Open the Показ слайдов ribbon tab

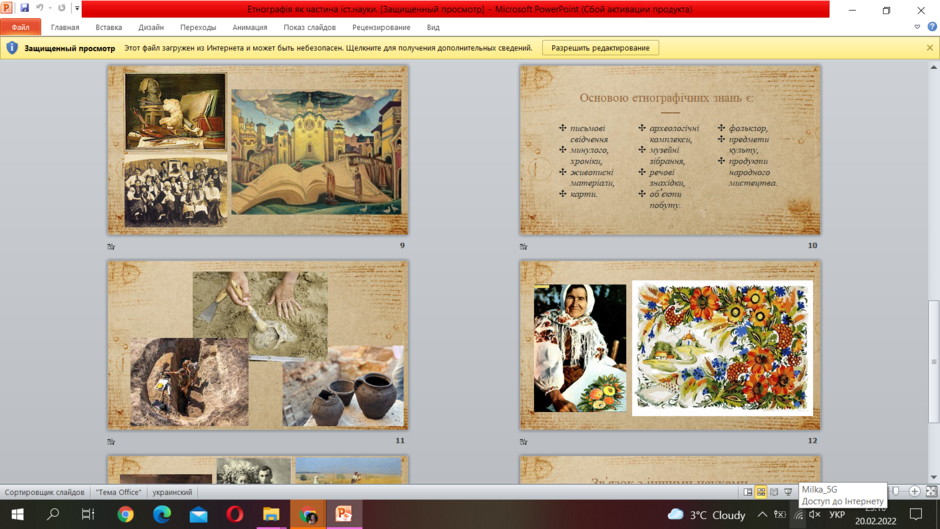309,27
